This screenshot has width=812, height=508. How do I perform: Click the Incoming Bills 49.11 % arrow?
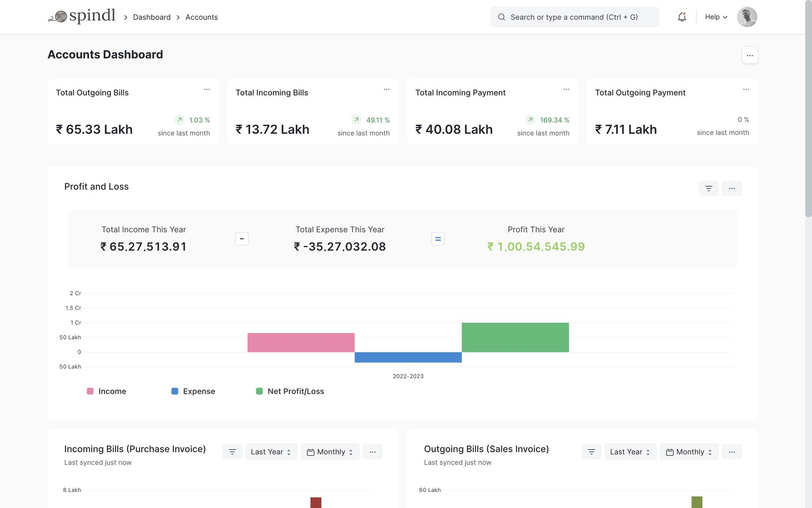(x=356, y=119)
